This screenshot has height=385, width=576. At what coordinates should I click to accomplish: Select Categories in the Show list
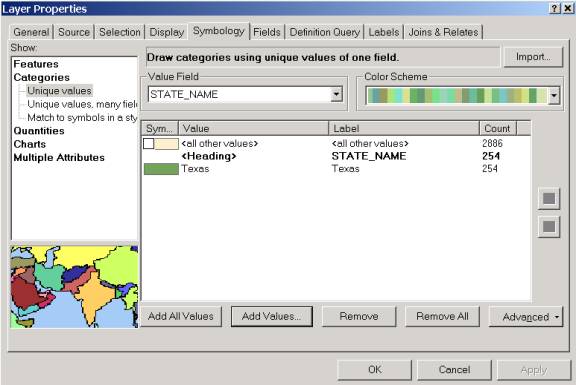click(42, 78)
